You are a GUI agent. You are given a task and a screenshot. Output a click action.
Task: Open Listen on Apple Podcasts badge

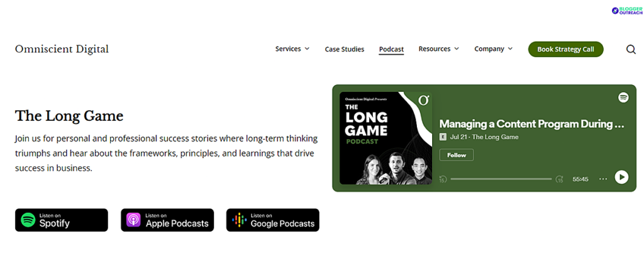tap(167, 220)
